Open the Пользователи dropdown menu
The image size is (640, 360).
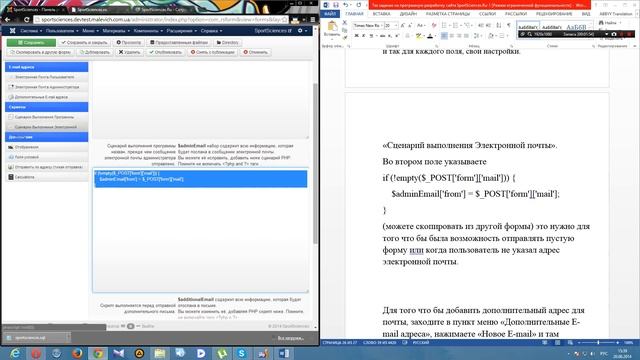click(62, 31)
